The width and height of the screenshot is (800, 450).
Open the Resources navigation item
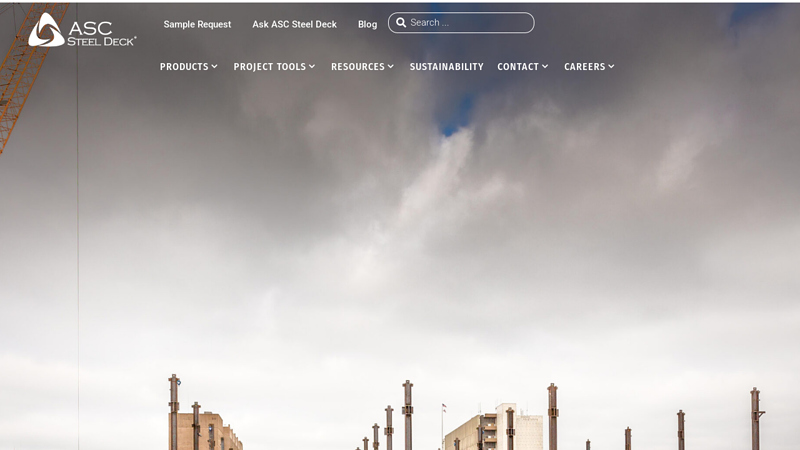pos(357,67)
